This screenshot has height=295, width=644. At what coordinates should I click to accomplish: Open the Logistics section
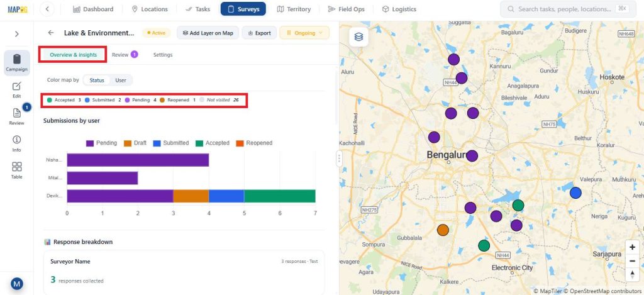point(399,9)
